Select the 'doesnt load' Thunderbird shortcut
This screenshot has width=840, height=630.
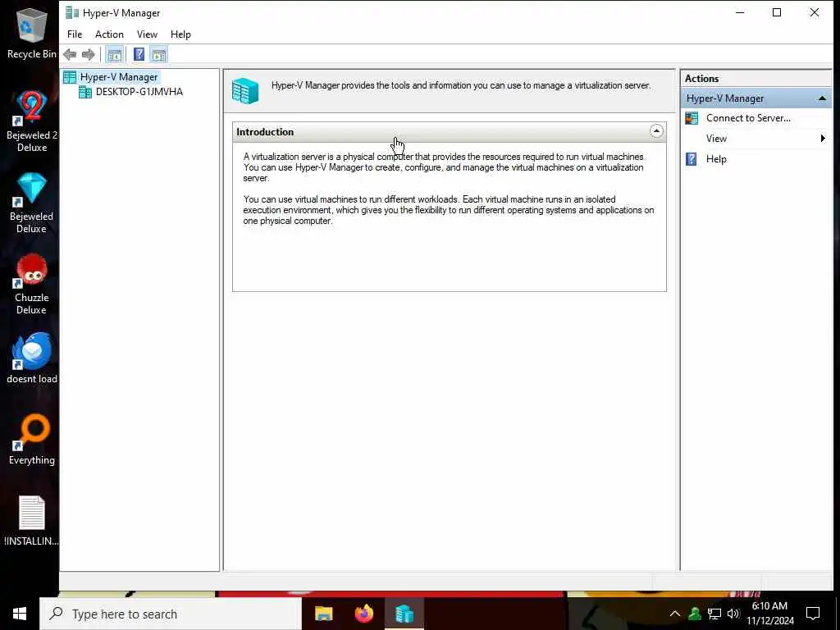pos(32,358)
